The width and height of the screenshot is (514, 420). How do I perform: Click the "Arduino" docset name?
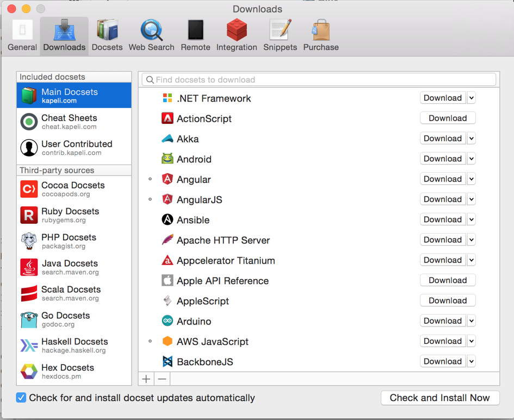click(194, 321)
